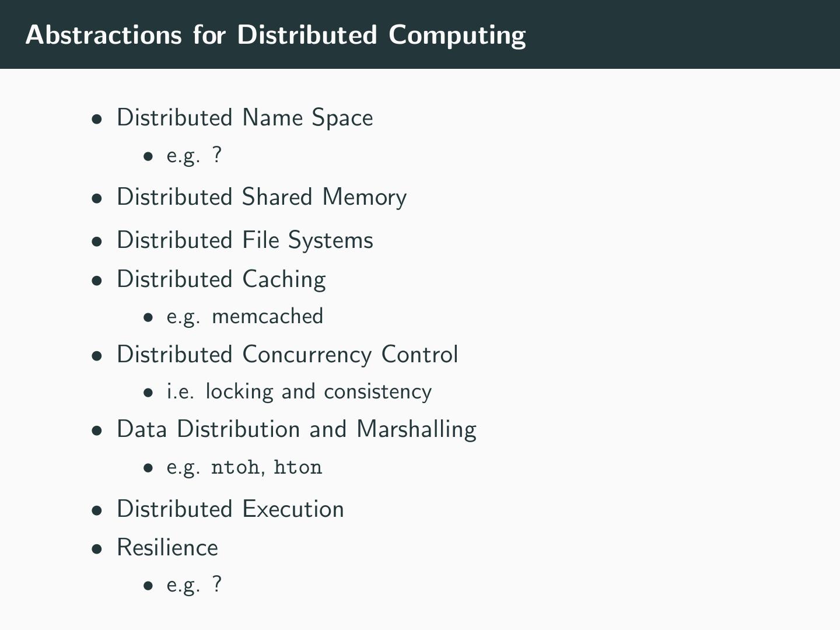This screenshot has height=630, width=840.
Task: Click the word "memcached"
Action: [x=267, y=316]
